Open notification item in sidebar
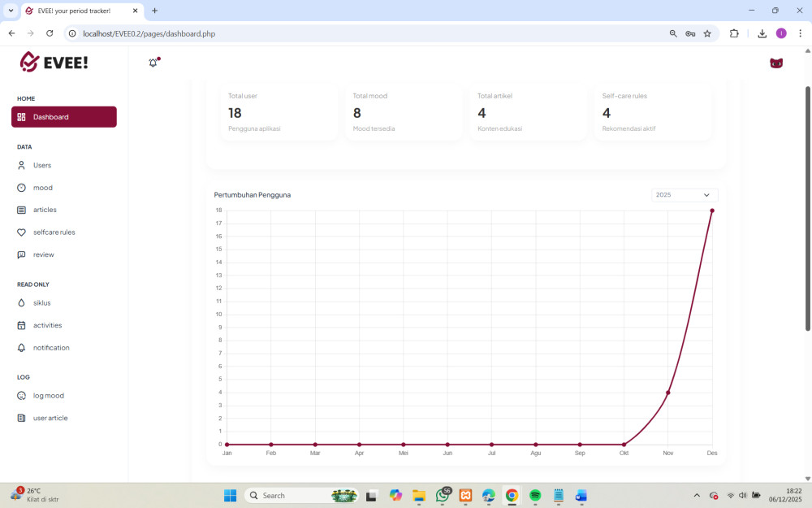The image size is (812, 508). click(x=50, y=348)
